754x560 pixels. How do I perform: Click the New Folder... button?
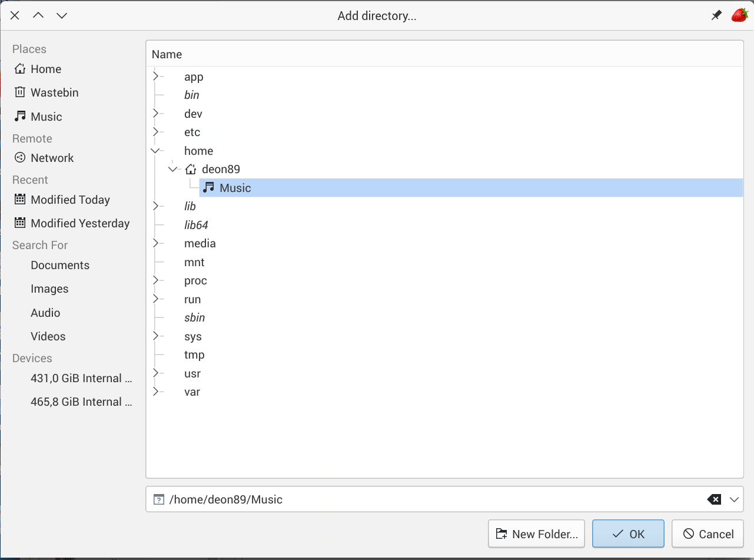(536, 534)
